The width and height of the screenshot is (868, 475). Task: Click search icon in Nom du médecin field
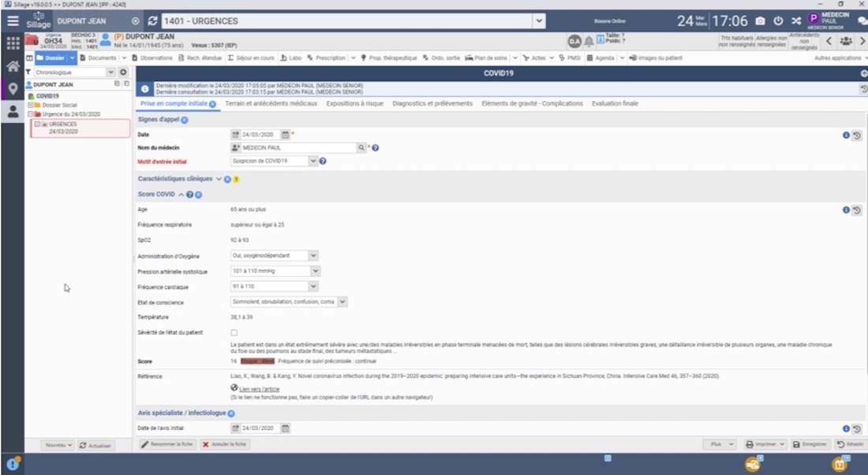(x=361, y=148)
